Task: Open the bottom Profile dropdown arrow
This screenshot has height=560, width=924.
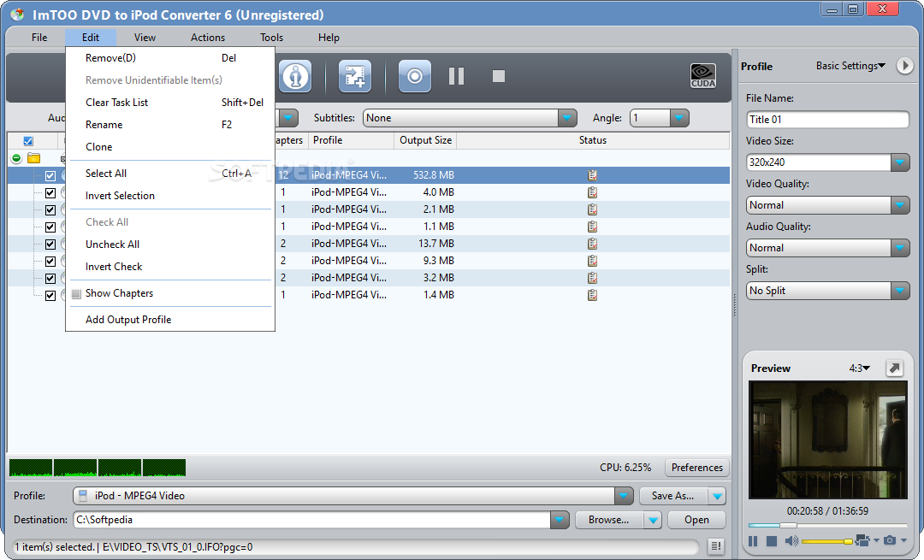Action: [x=624, y=496]
